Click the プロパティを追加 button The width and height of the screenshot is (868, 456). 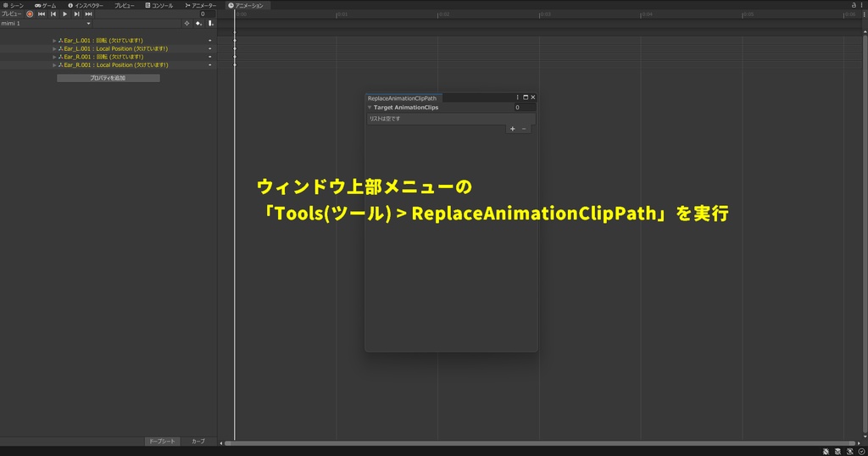pos(108,78)
